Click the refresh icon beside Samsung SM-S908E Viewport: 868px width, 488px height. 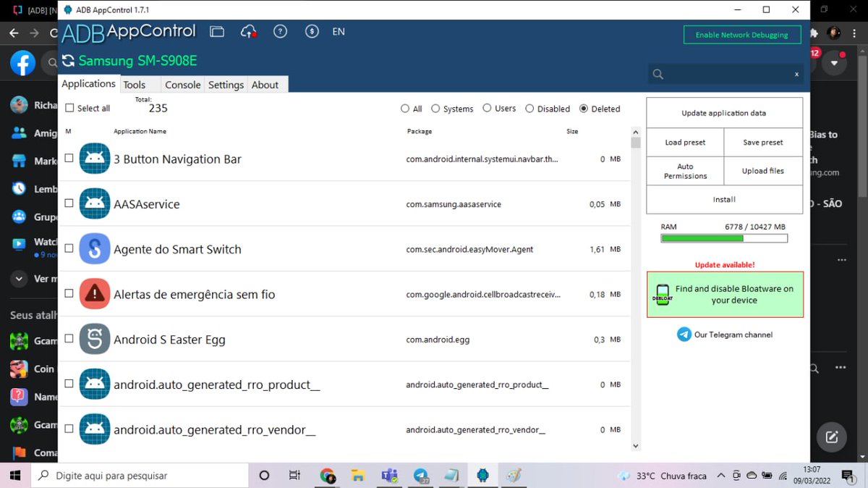click(x=68, y=61)
